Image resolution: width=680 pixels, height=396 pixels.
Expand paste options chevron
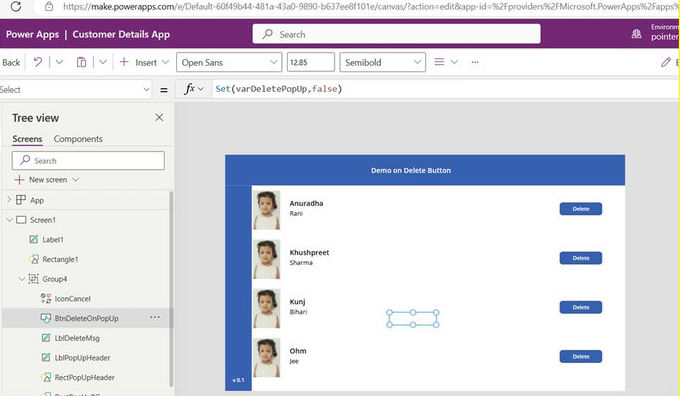(x=103, y=62)
